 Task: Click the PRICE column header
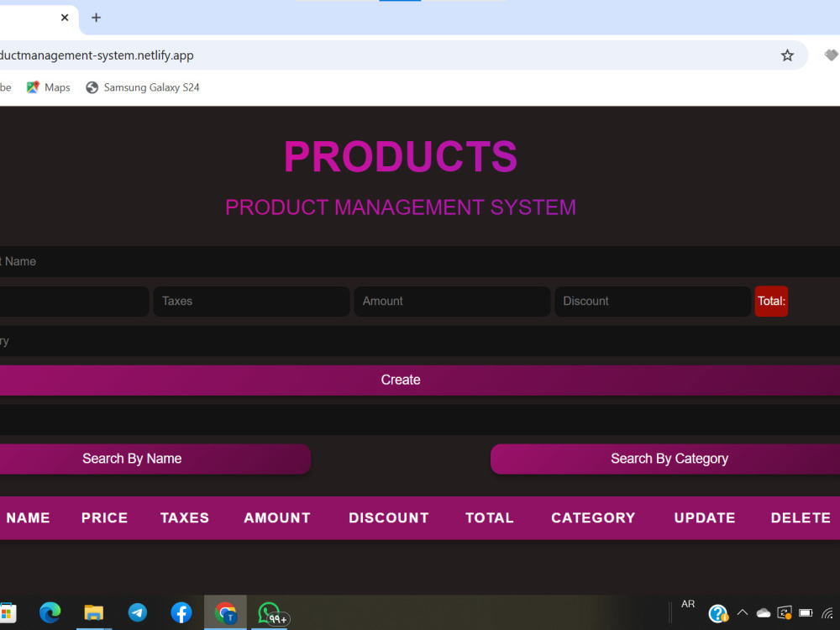coord(104,518)
